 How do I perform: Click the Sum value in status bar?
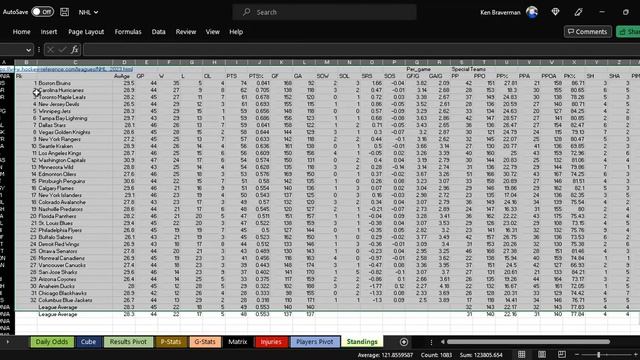click(x=481, y=355)
